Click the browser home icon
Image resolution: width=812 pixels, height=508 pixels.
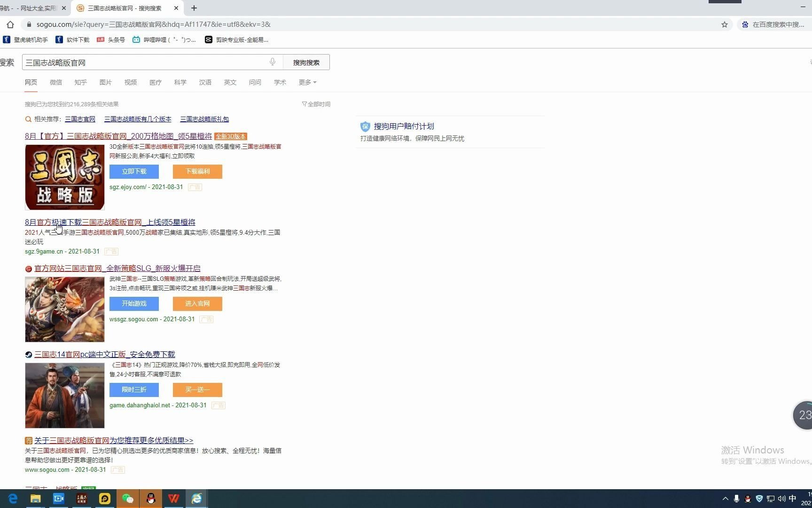click(x=10, y=24)
